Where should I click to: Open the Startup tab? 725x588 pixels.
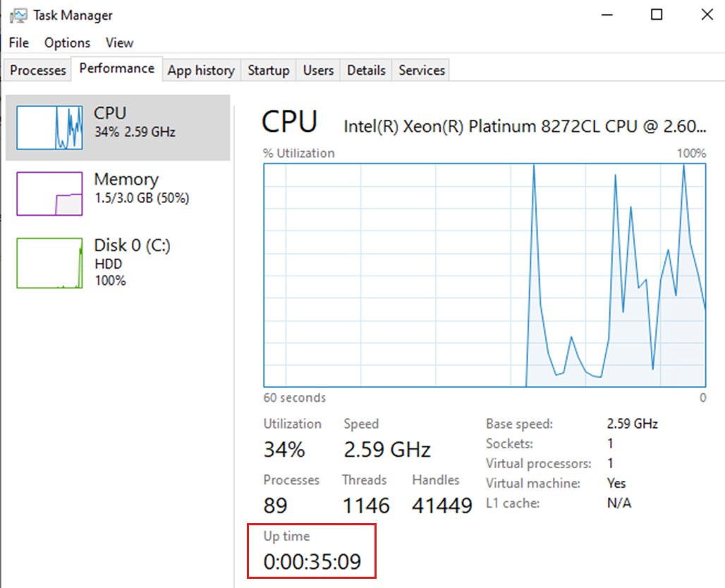click(x=268, y=70)
